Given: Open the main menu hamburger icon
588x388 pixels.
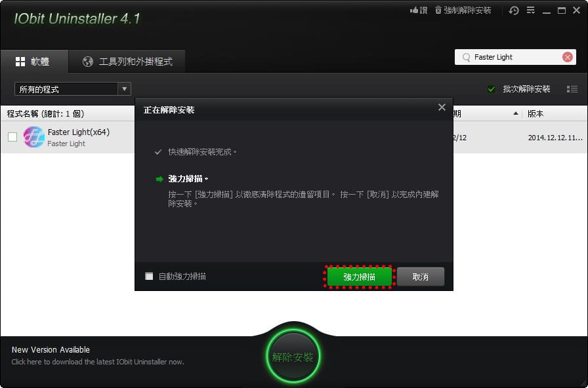Looking at the screenshot, I should click(x=531, y=10).
